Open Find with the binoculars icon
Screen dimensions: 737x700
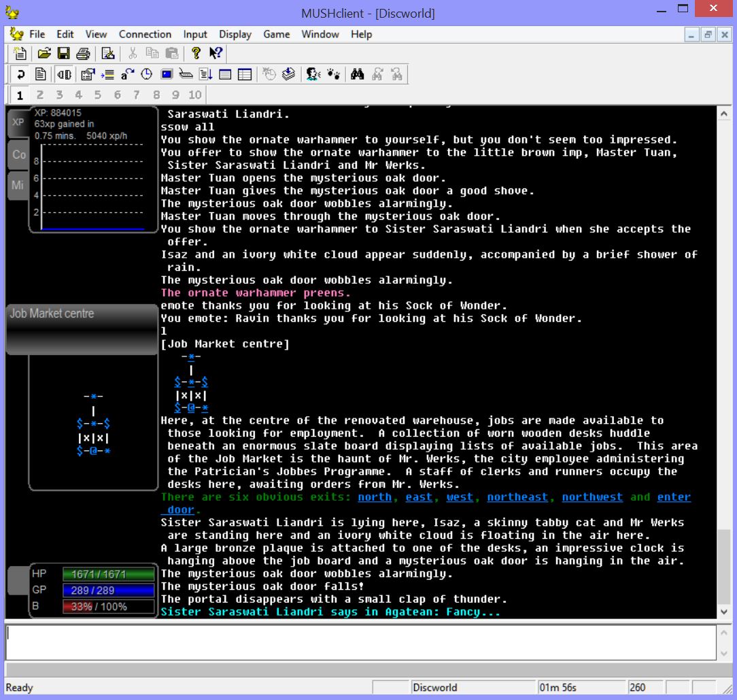point(357,74)
